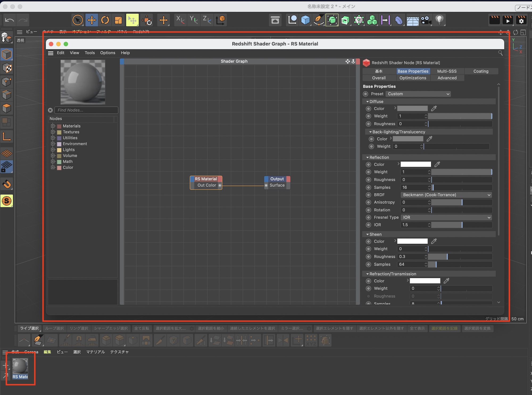Click the Diffuse Color eyedropper icon
This screenshot has height=395, width=532.
434,109
